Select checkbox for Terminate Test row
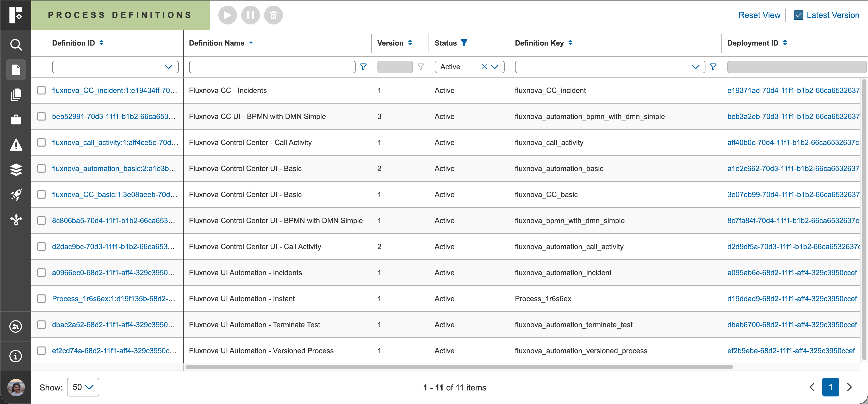 (41, 325)
